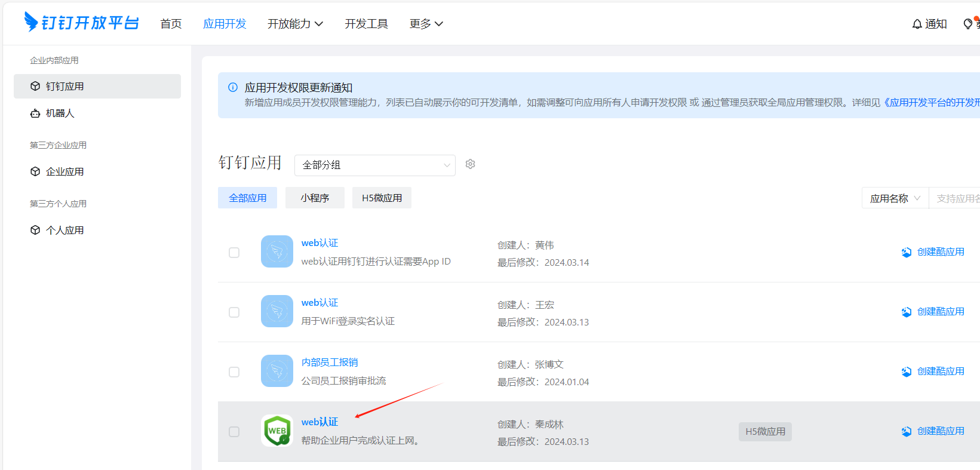Click the settings gear beside 全部分组
The height and width of the screenshot is (470, 980).
pyautogui.click(x=471, y=164)
